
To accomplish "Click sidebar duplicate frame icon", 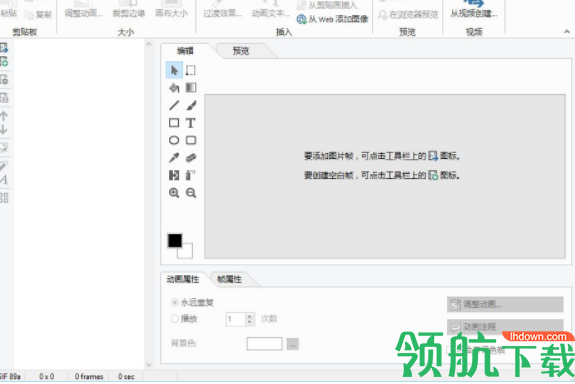I will (x=4, y=98).
